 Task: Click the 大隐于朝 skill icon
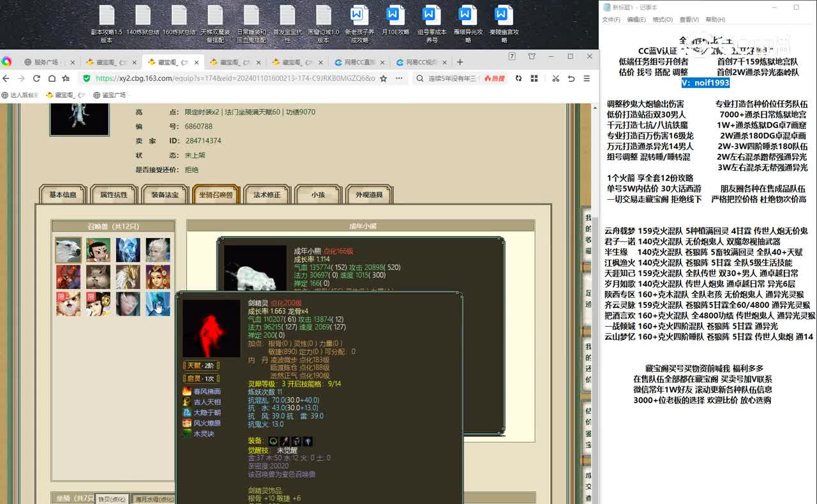click(187, 412)
